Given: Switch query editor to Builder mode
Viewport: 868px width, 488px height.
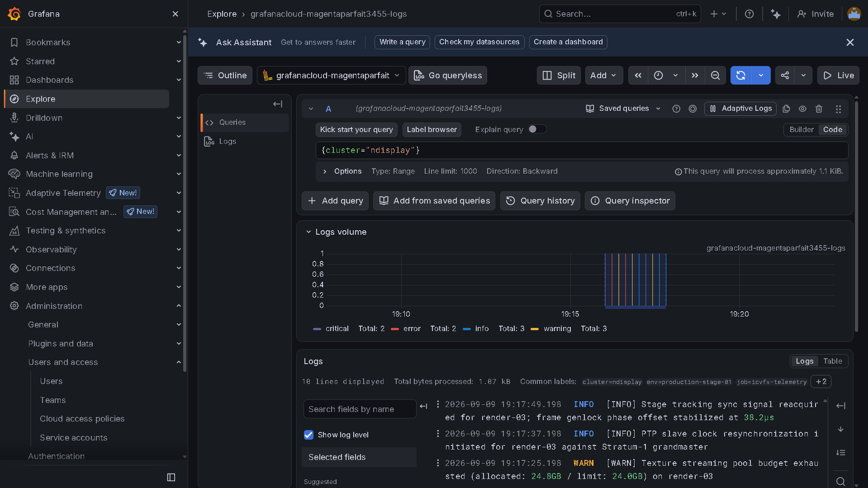Looking at the screenshot, I should [801, 129].
